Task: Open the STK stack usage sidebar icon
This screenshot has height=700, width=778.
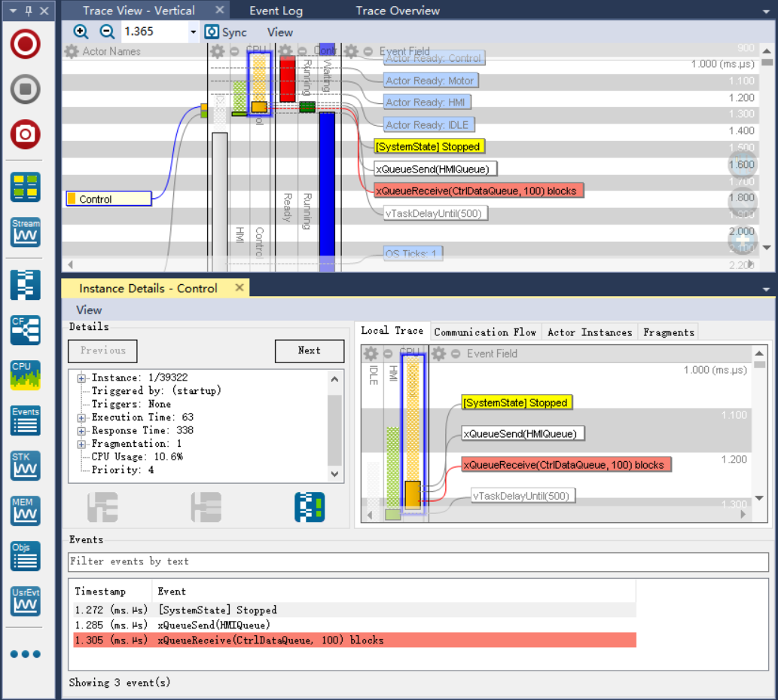Action: [26, 466]
